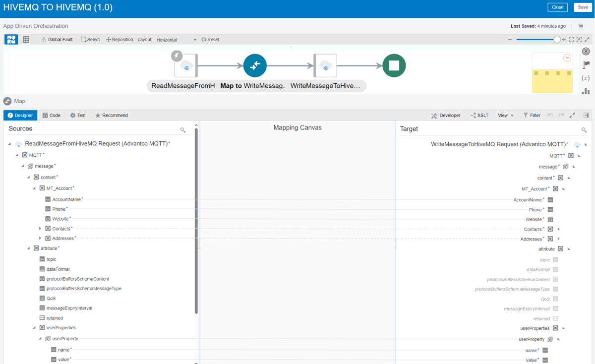
Task: Expand the target Contacts node
Action: tap(558, 229)
